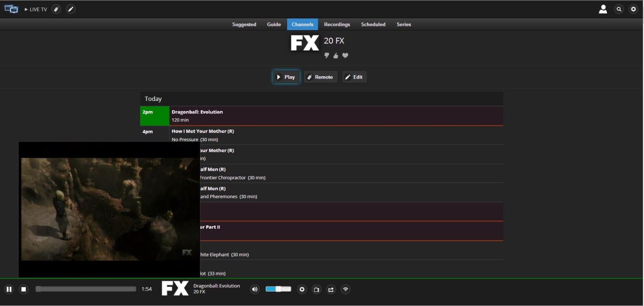Click the thumbs up rating icon
The image size is (644, 306).
(x=336, y=55)
